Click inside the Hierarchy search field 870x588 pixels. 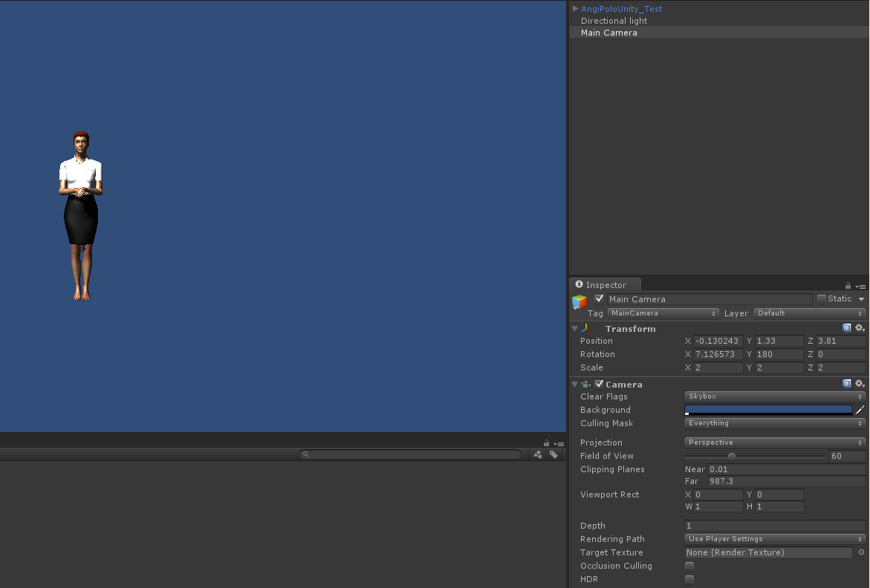(409, 454)
